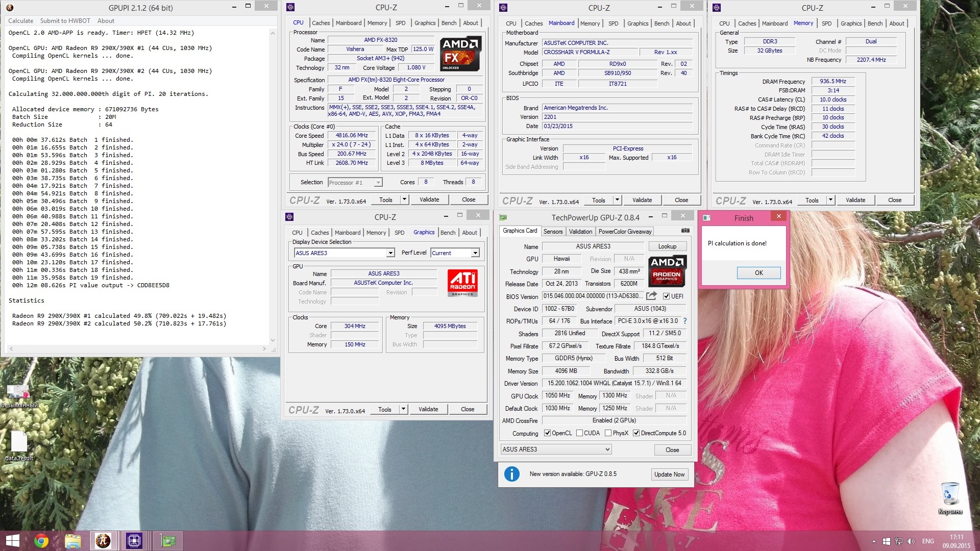Toggle the CUDA checkbox in GPU-Z
The image size is (980, 551).
click(579, 433)
